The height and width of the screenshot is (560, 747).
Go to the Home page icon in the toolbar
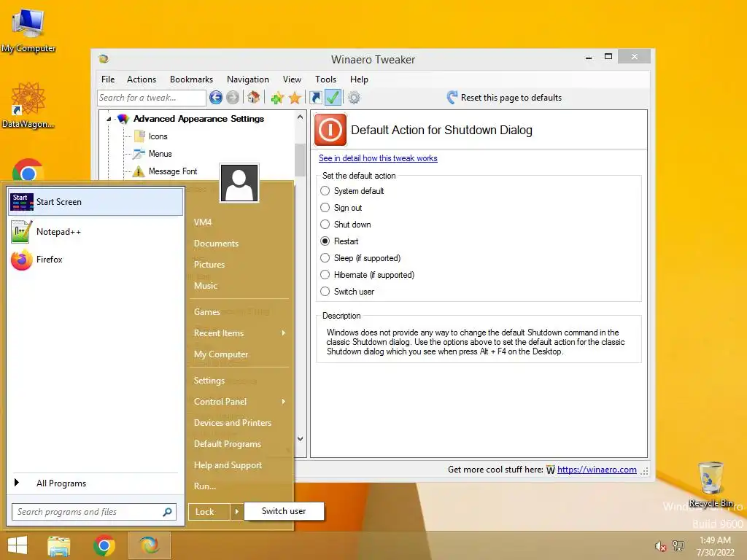[x=253, y=97]
